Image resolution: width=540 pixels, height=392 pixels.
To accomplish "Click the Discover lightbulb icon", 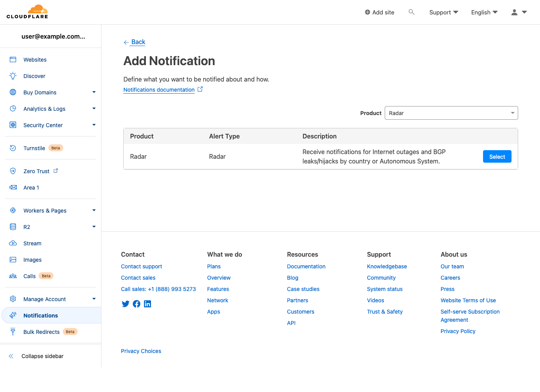I will (x=13, y=76).
